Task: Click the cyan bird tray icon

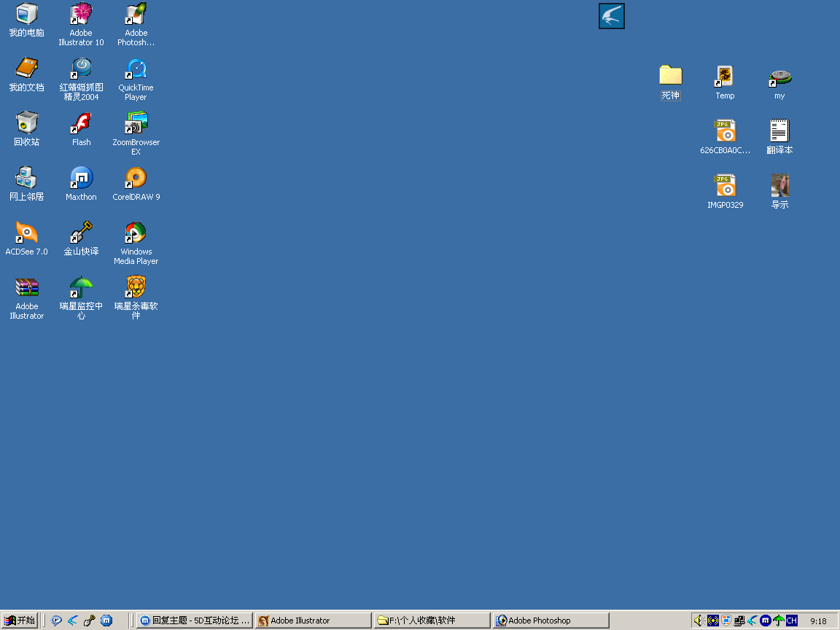Action: point(752,621)
